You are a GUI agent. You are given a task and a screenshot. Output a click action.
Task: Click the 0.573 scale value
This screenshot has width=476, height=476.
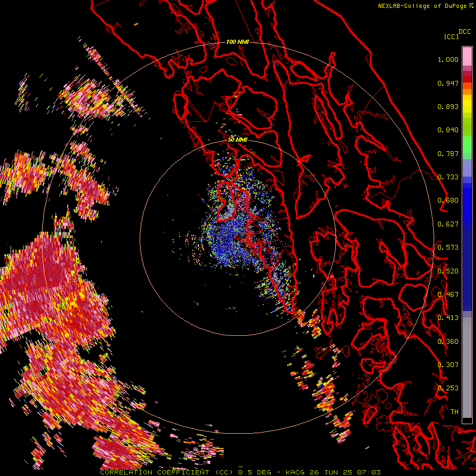pos(448,248)
